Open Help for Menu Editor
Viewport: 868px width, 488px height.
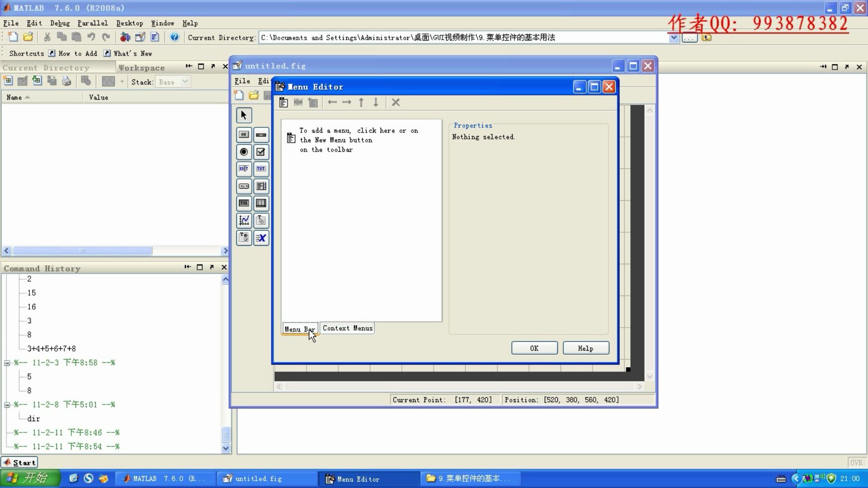click(x=585, y=348)
